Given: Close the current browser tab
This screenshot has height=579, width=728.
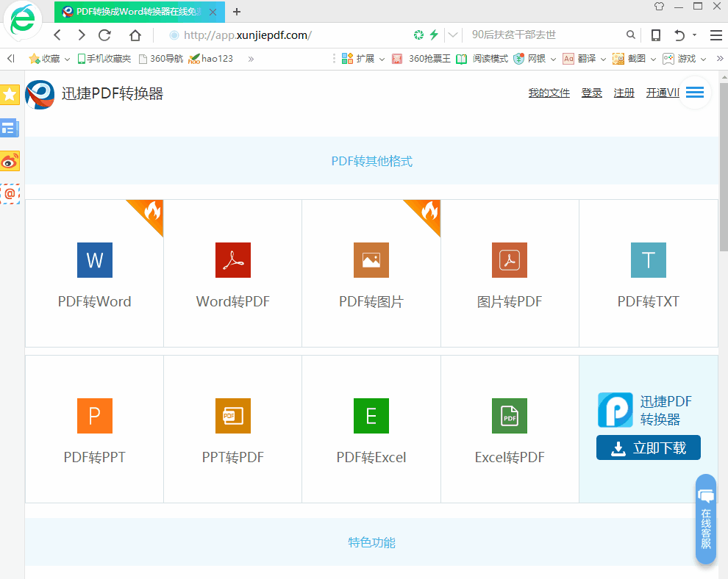Looking at the screenshot, I should click(x=213, y=12).
